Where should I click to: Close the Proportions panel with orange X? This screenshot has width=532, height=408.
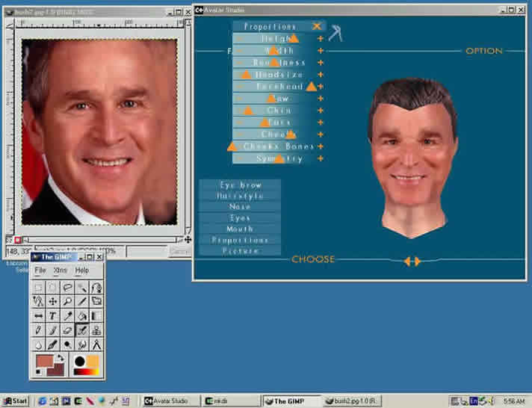[x=317, y=26]
